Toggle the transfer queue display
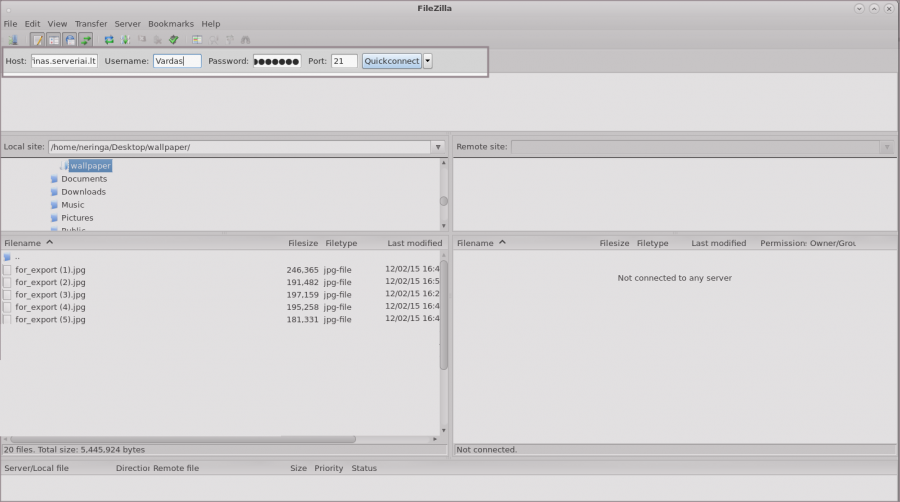Viewport: 900px width, 502px height. (x=86, y=40)
